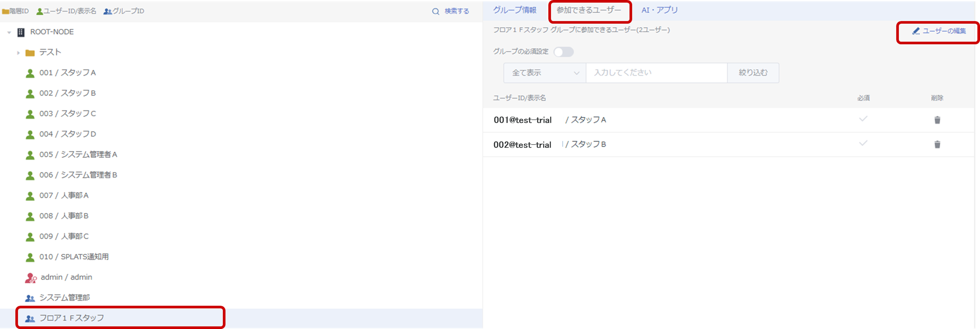The image size is (980, 329).
Task: Toggle 必須 checkmark for スタッフA
Action: pos(863,119)
